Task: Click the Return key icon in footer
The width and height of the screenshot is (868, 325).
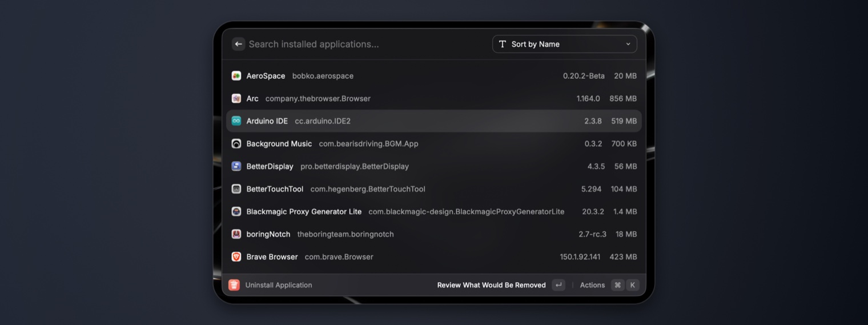Action: coord(558,285)
